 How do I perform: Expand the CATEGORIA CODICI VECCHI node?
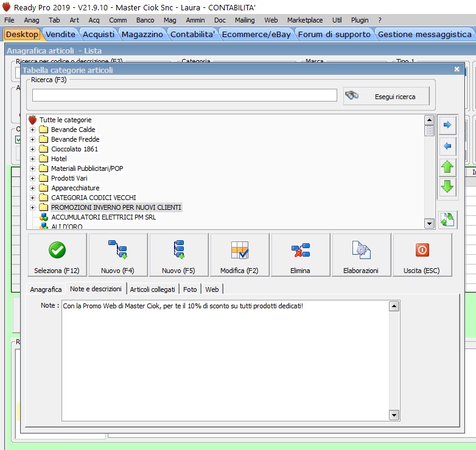click(x=32, y=198)
